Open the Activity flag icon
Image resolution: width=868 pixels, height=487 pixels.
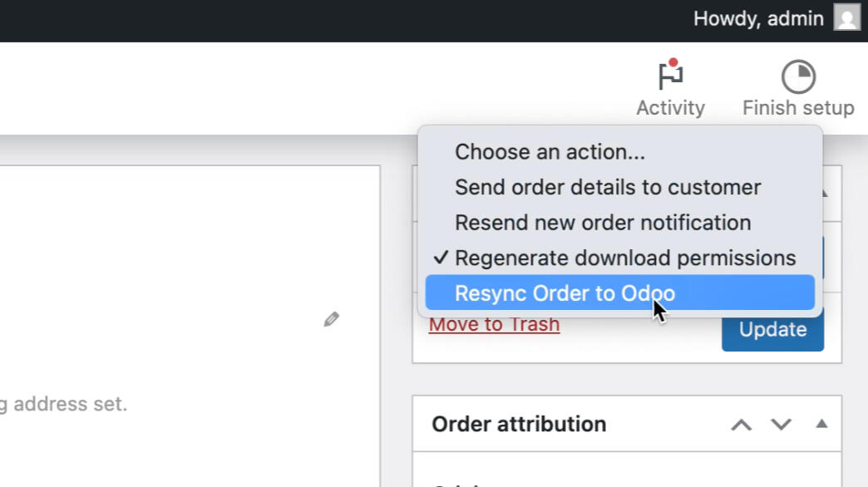coord(670,76)
